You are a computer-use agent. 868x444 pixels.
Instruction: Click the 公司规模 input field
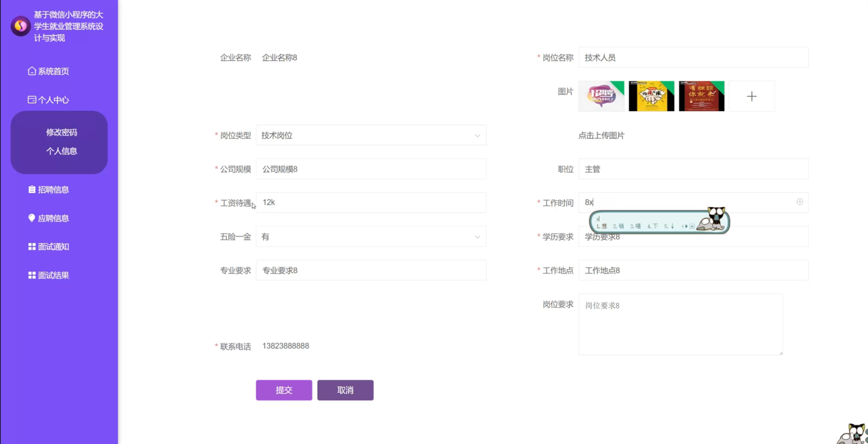click(371, 169)
